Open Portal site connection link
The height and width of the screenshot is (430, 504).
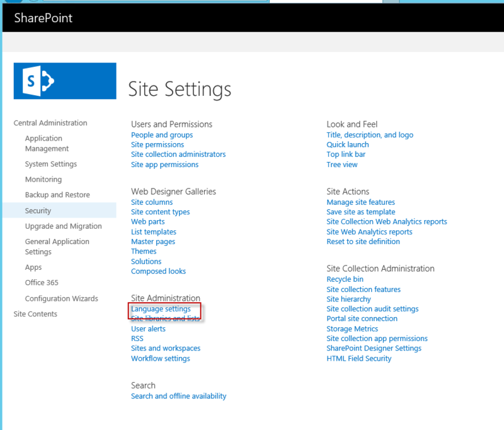pos(362,318)
